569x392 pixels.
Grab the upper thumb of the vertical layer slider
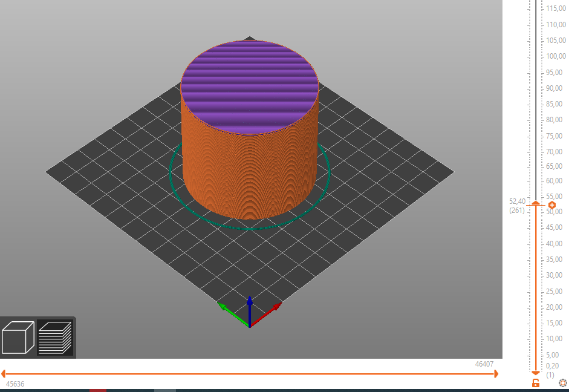(536, 203)
